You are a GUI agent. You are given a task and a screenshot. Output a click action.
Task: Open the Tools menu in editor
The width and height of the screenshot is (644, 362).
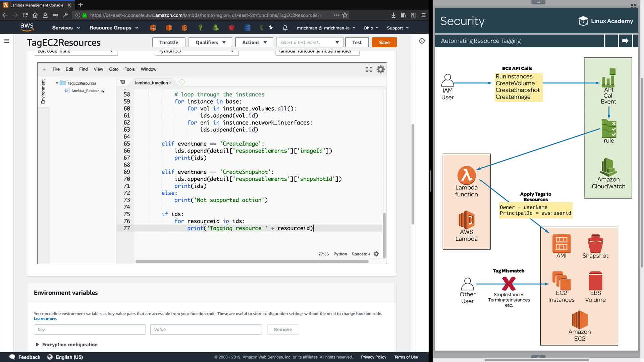[129, 69]
